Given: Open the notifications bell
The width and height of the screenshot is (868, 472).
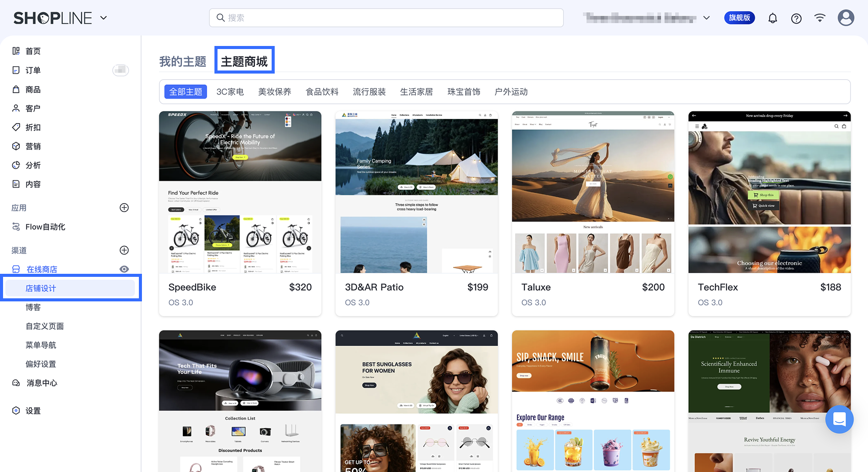Looking at the screenshot, I should pyautogui.click(x=773, y=18).
